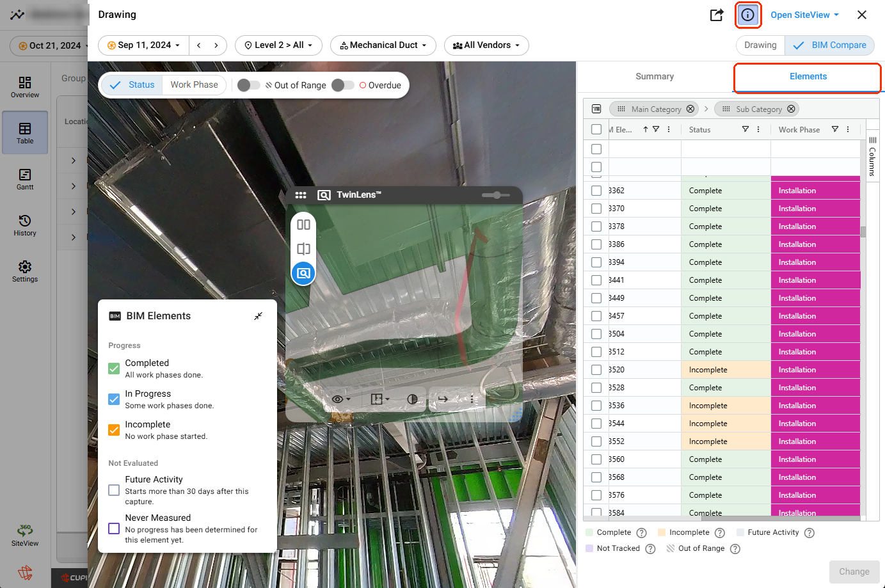Screen dimensions: 885x588
Task: Click the share/export icon in the Drawing header
Action: tap(717, 15)
